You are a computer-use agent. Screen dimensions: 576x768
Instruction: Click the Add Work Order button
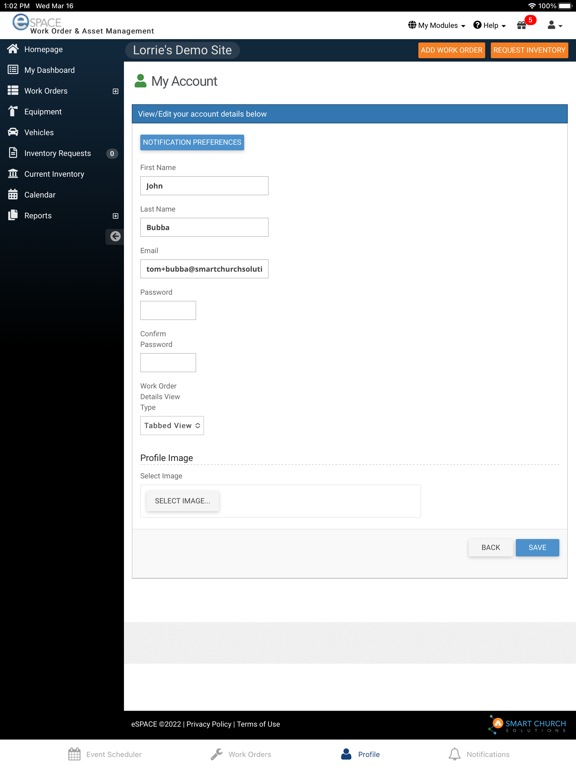(452, 50)
